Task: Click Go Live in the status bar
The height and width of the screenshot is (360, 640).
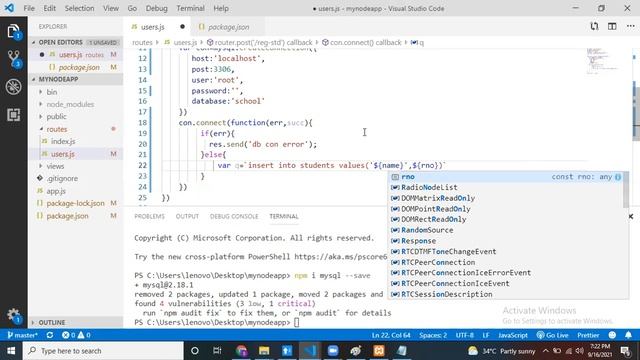Action: (x=552, y=335)
